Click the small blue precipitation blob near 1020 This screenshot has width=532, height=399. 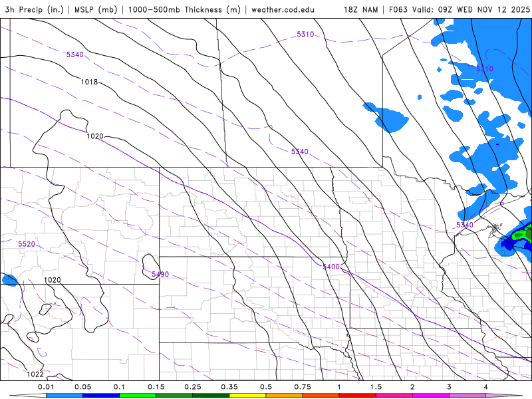9,281
